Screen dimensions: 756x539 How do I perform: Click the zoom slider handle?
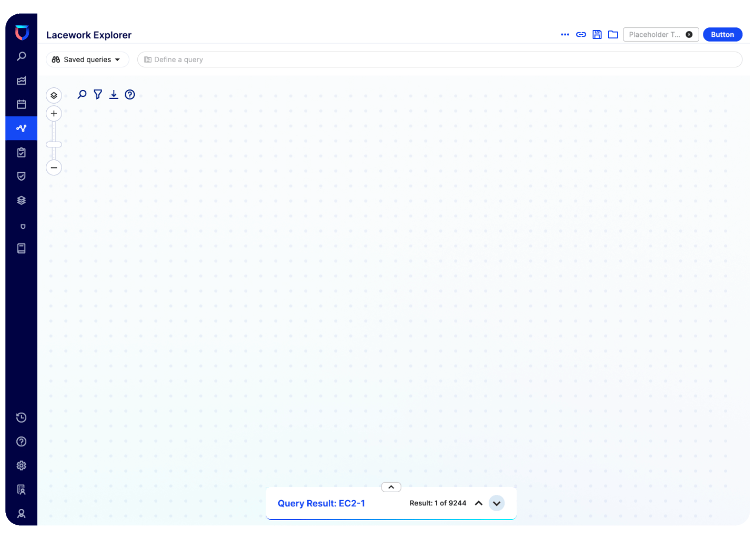54,144
